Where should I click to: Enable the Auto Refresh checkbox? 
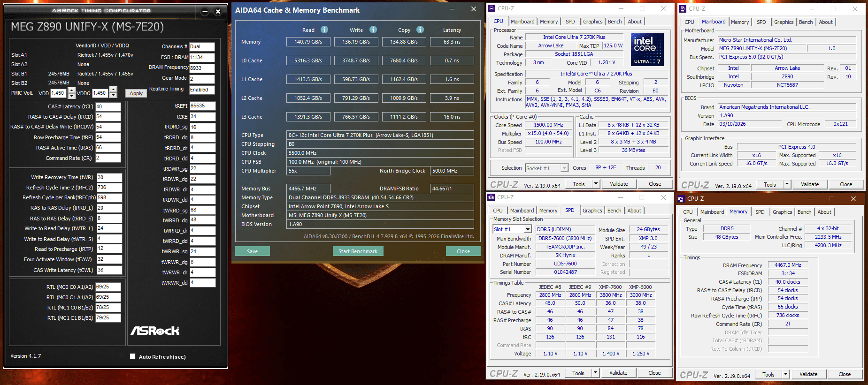132,356
